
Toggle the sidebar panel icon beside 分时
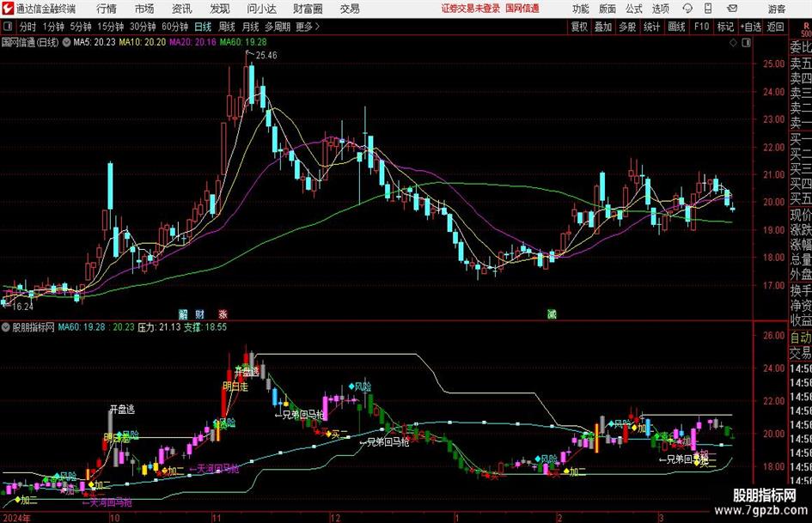[8, 27]
